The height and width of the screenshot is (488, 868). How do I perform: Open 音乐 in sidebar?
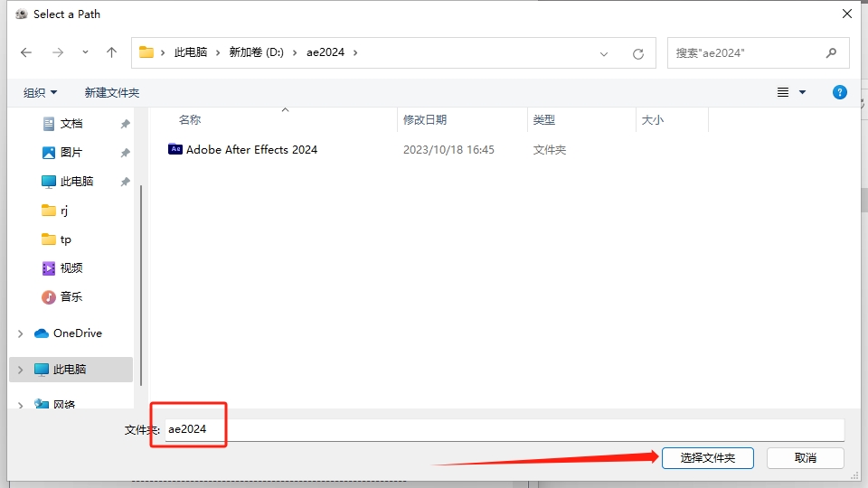click(71, 296)
